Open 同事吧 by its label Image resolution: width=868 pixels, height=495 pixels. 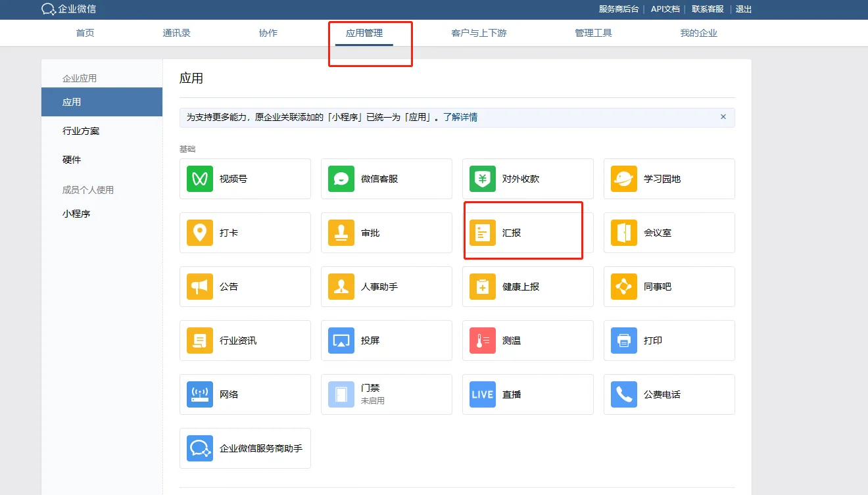[658, 287]
